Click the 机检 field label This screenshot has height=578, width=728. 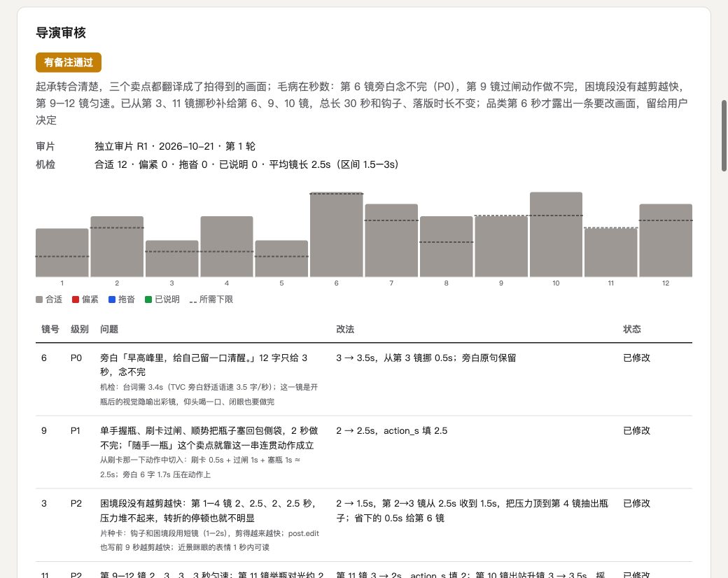(x=45, y=164)
